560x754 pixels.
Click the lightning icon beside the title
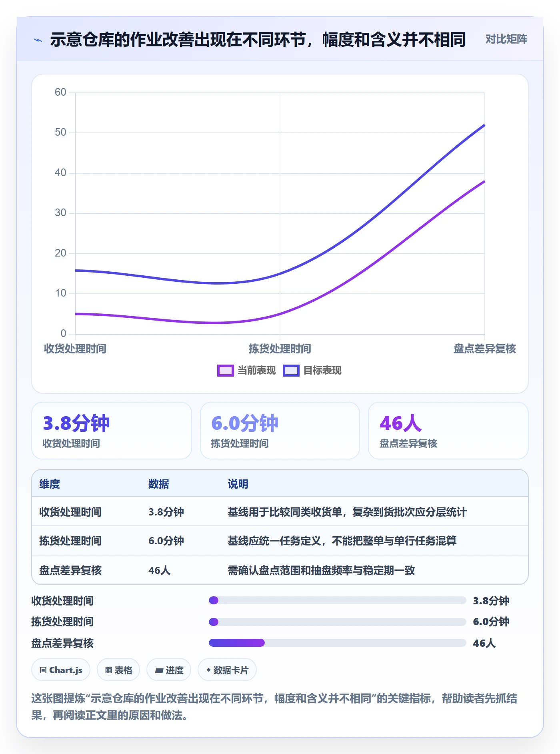[x=38, y=40]
